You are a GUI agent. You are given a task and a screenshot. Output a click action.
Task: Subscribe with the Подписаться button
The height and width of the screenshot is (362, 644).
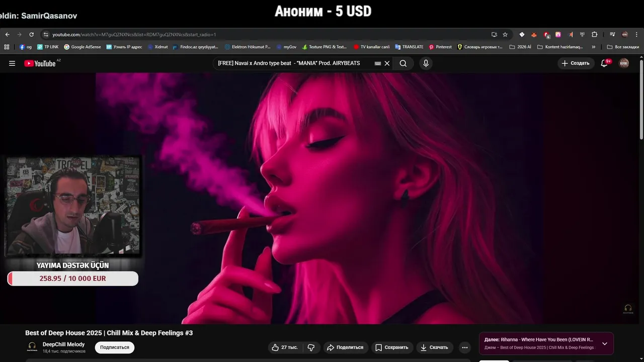click(115, 347)
